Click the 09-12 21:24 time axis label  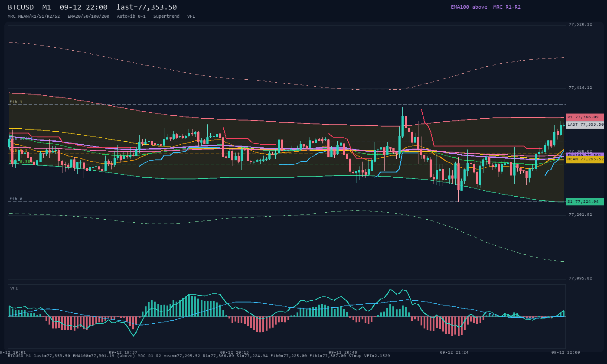(x=454, y=352)
